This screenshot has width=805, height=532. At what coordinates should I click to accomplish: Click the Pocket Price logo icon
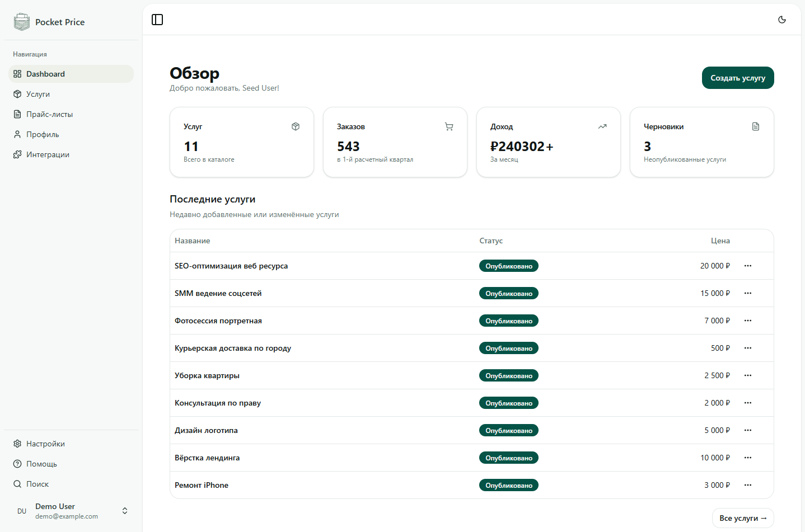tap(21, 22)
